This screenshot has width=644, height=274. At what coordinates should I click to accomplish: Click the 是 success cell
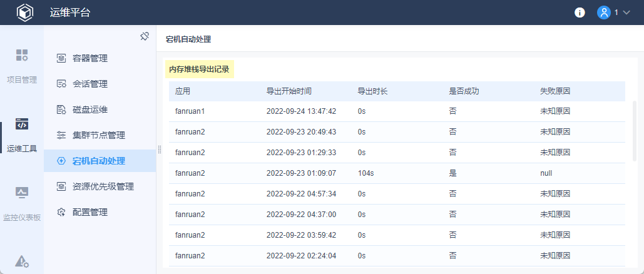[453, 173]
